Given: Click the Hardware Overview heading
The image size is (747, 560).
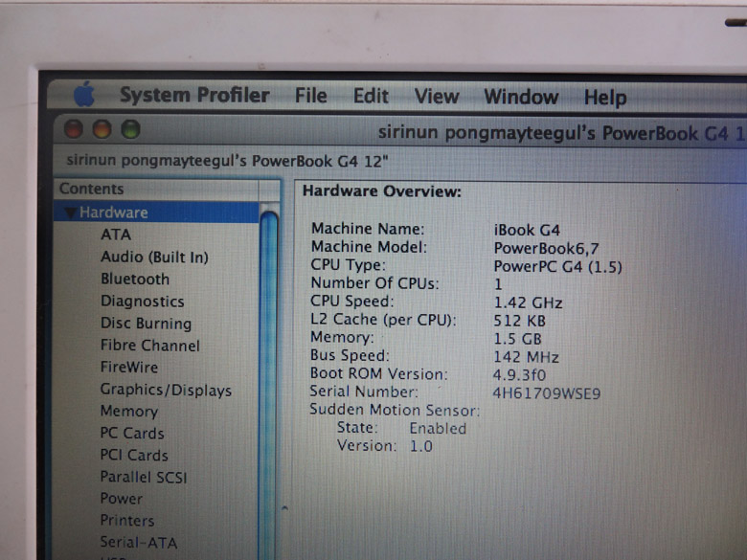Looking at the screenshot, I should click(382, 191).
